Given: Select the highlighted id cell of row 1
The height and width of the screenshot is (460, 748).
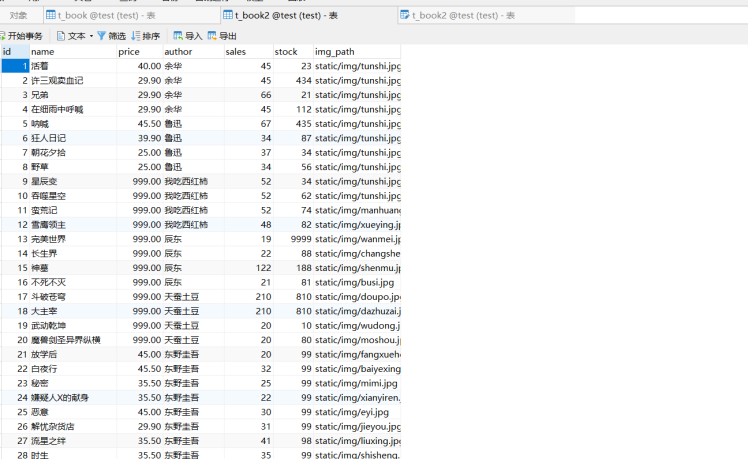Looking at the screenshot, I should (15, 66).
